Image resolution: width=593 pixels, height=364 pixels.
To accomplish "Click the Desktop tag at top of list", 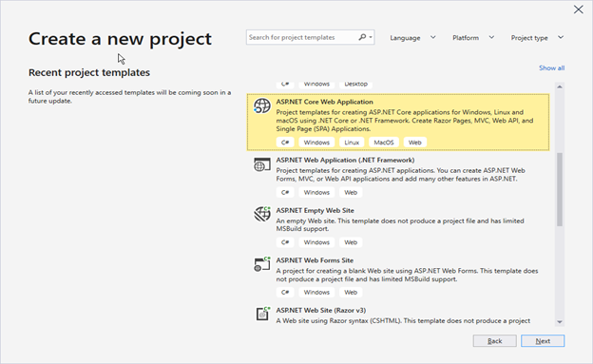I will point(355,85).
